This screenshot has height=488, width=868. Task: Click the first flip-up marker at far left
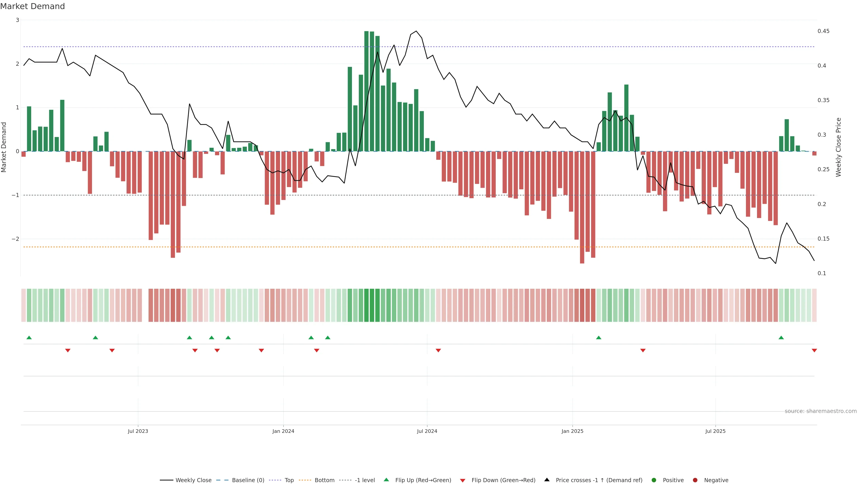(x=29, y=338)
